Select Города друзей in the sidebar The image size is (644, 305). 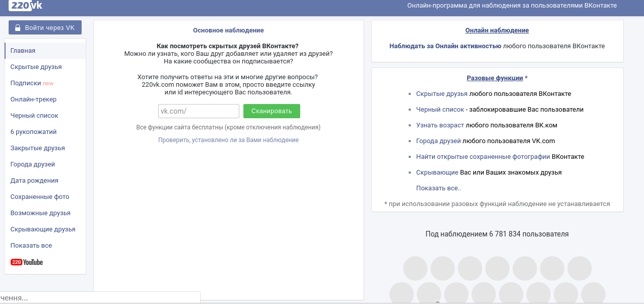click(45, 164)
